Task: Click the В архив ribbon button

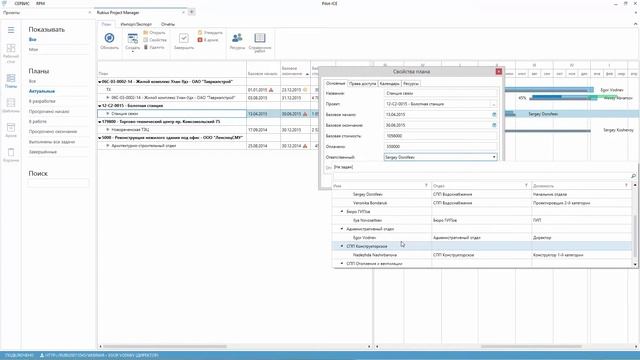Action: coord(208,40)
